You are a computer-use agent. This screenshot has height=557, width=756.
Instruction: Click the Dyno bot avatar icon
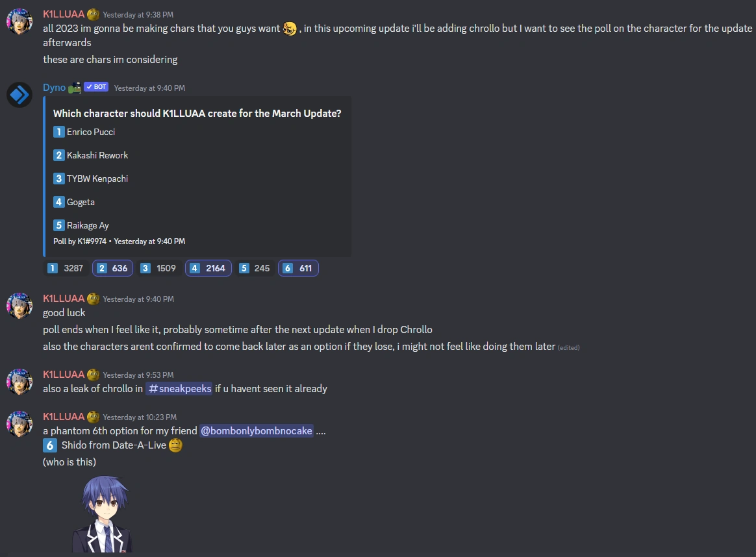point(19,94)
